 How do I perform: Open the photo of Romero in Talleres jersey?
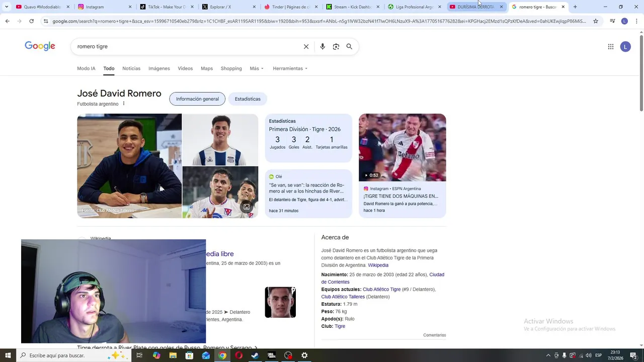(x=220, y=139)
